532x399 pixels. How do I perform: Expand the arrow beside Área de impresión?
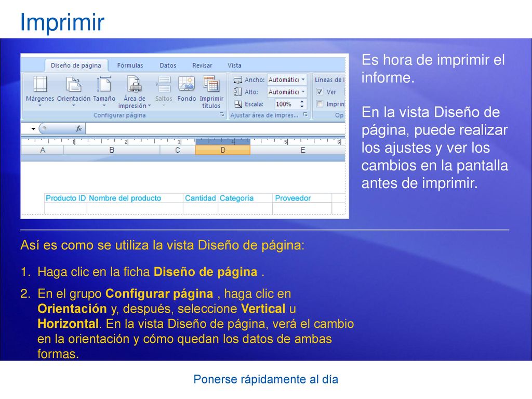coord(149,106)
